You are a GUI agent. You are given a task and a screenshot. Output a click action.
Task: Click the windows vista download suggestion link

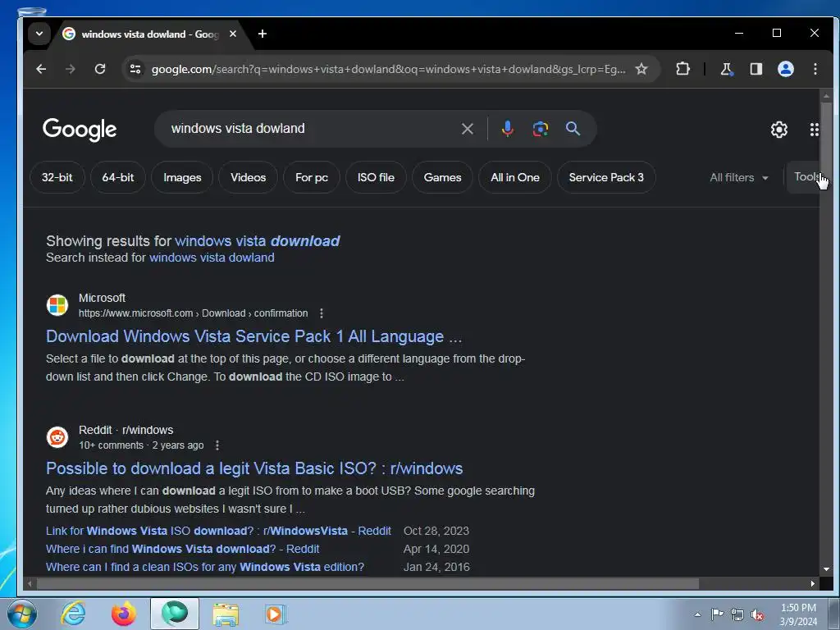coord(257,241)
